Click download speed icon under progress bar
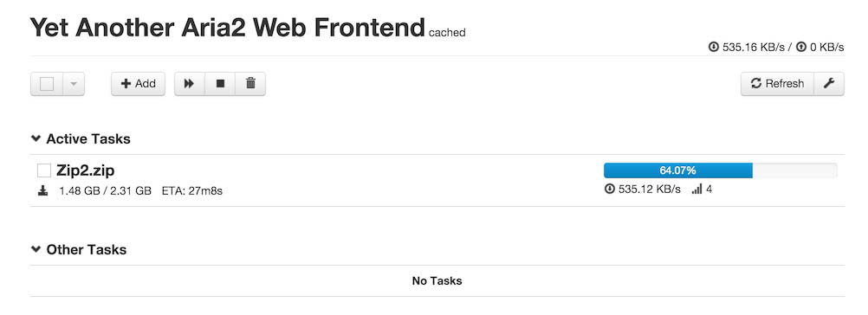This screenshot has width=868, height=315. click(610, 189)
